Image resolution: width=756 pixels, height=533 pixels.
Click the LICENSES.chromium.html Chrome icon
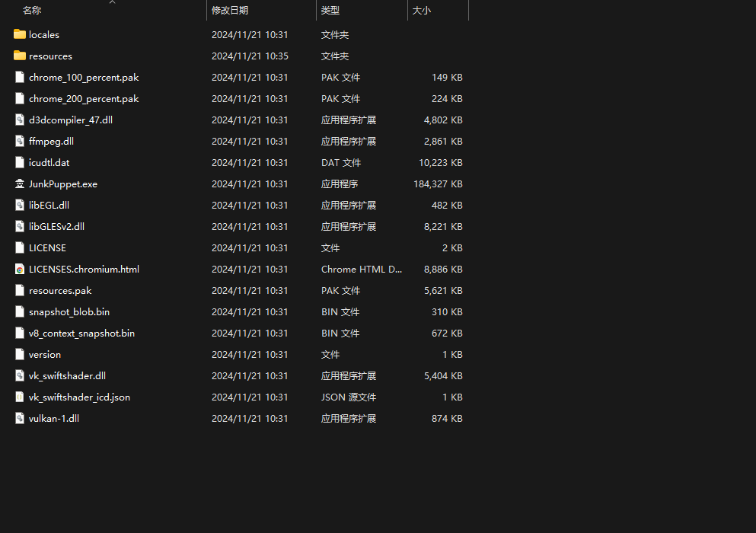click(20, 269)
